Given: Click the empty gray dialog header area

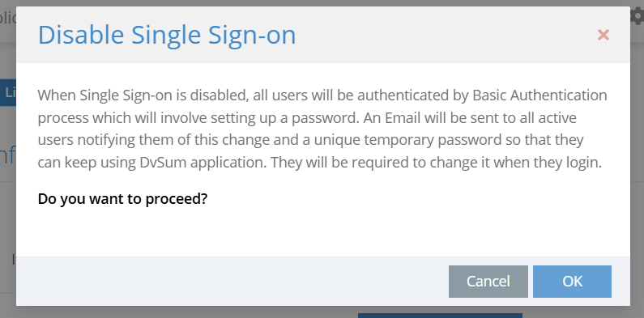Looking at the screenshot, I should tap(444, 35).
